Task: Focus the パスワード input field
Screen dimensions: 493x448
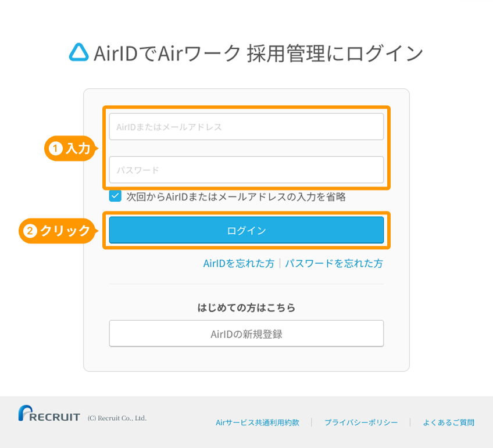Action: coord(246,170)
